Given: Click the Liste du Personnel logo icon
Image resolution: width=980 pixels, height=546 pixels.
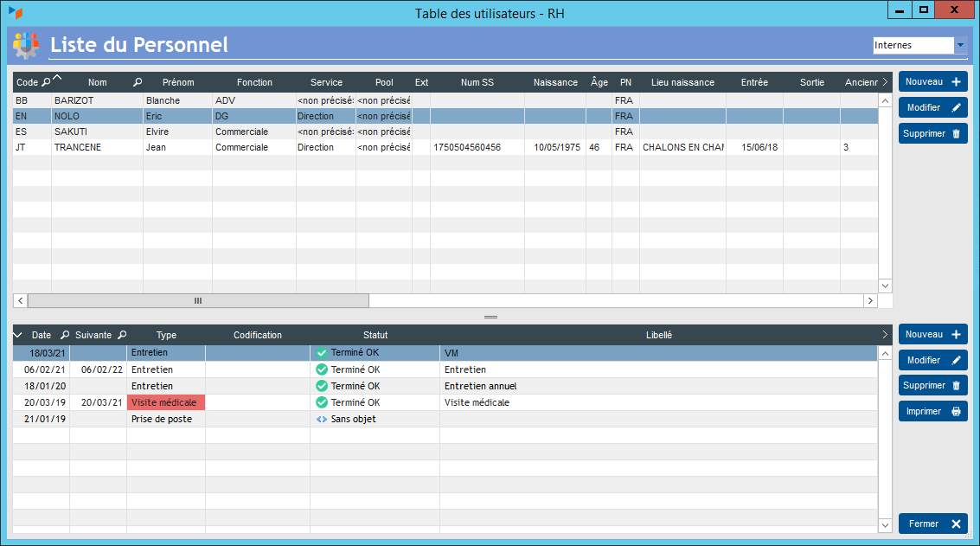Looking at the screenshot, I should click(27, 45).
